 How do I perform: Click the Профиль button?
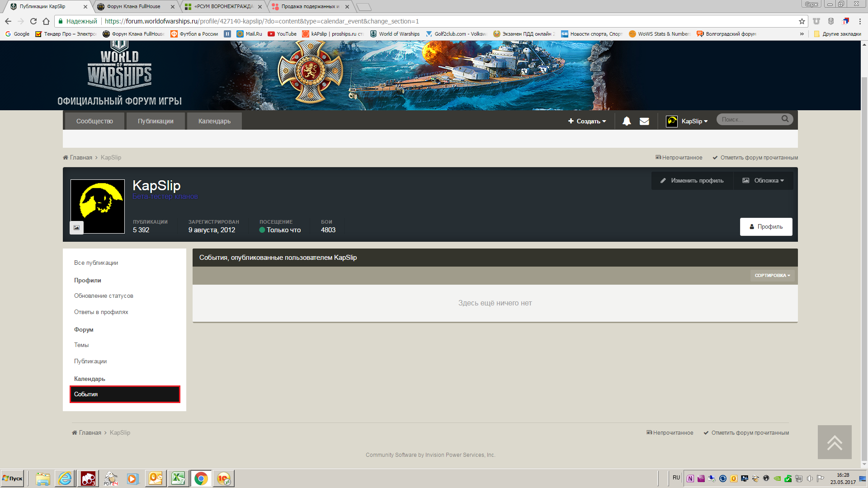tap(766, 227)
